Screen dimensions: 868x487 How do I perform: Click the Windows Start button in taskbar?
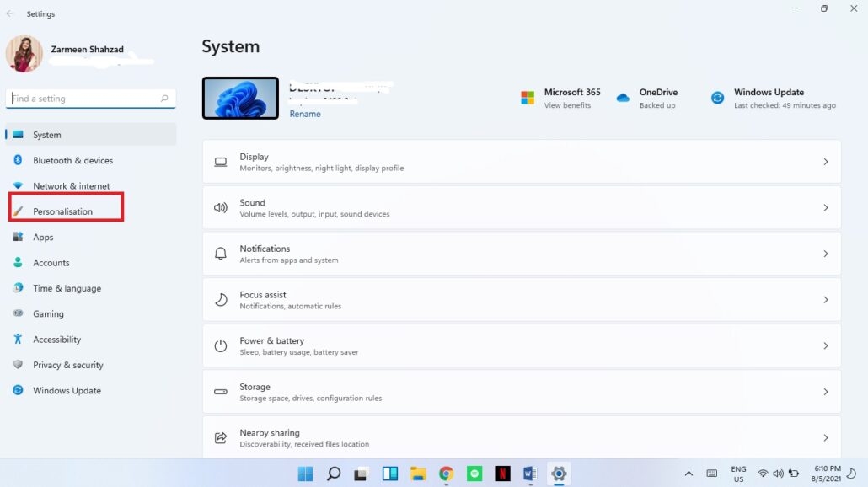(x=305, y=474)
